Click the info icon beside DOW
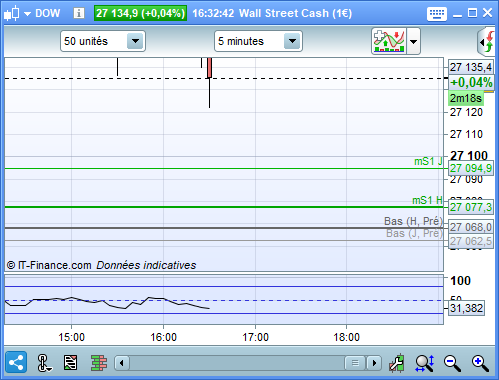Screen dimensions: 499x380 (79, 13)
